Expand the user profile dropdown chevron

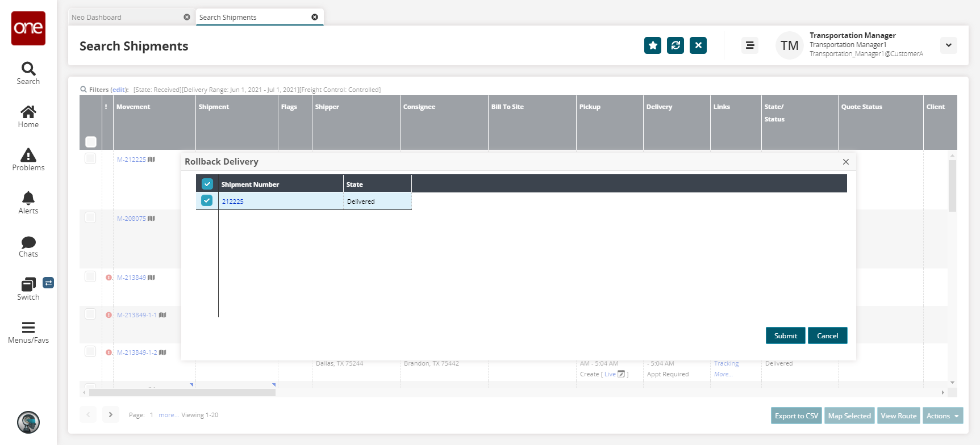tap(948, 45)
